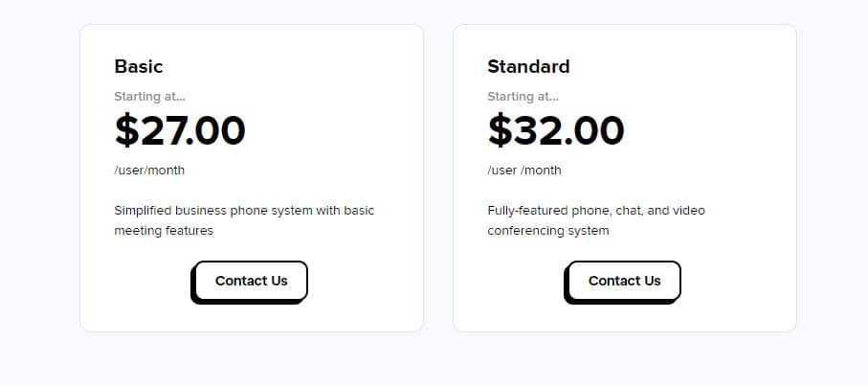Viewport: 868px width, 388px height.
Task: Click the 'conferencing system' text line
Action: [x=548, y=231]
